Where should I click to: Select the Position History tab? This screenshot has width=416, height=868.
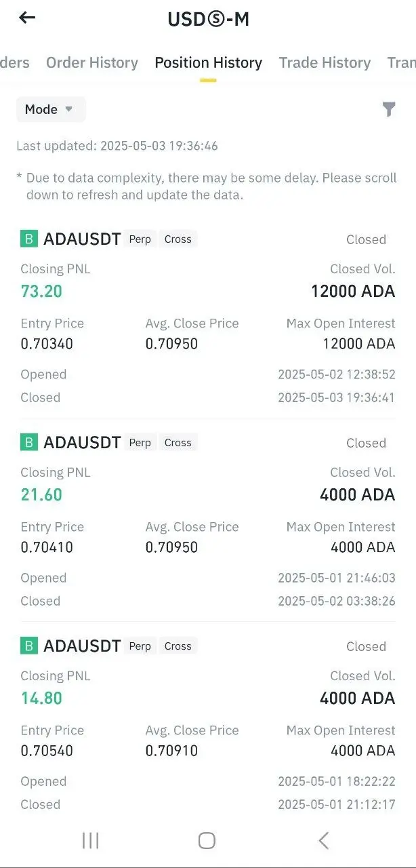(208, 62)
